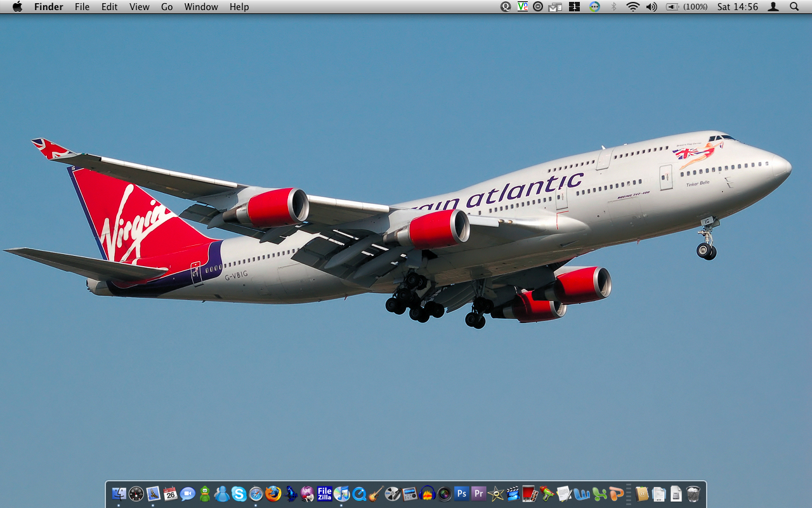Image resolution: width=812 pixels, height=508 pixels.
Task: Click the Sat 14:56 clock
Action: point(738,7)
